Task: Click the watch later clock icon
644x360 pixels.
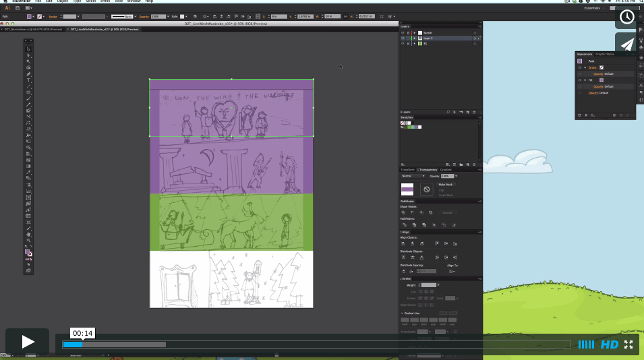Action: point(626,18)
